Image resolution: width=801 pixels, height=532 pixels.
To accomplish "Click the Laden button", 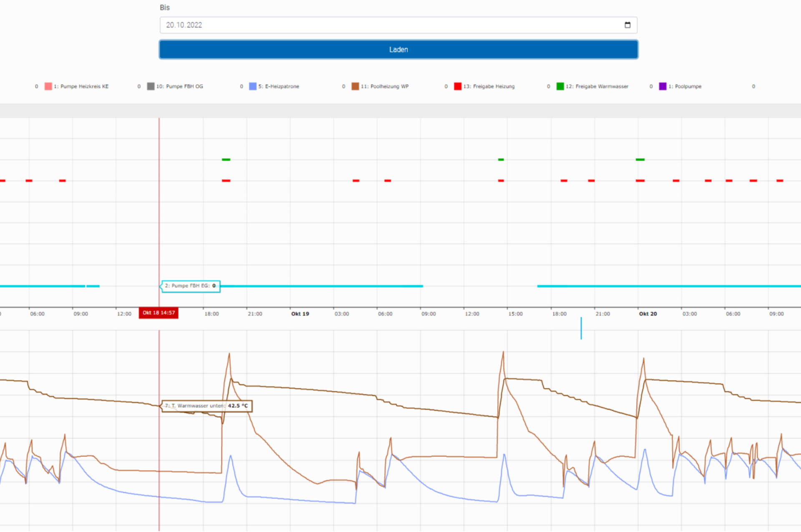I will click(398, 50).
